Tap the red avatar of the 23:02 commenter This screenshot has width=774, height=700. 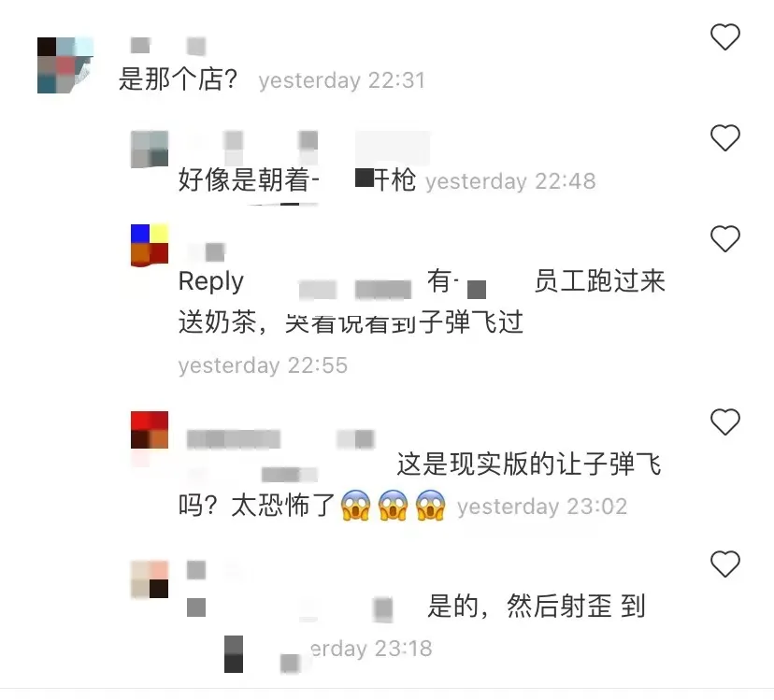pyautogui.click(x=150, y=430)
